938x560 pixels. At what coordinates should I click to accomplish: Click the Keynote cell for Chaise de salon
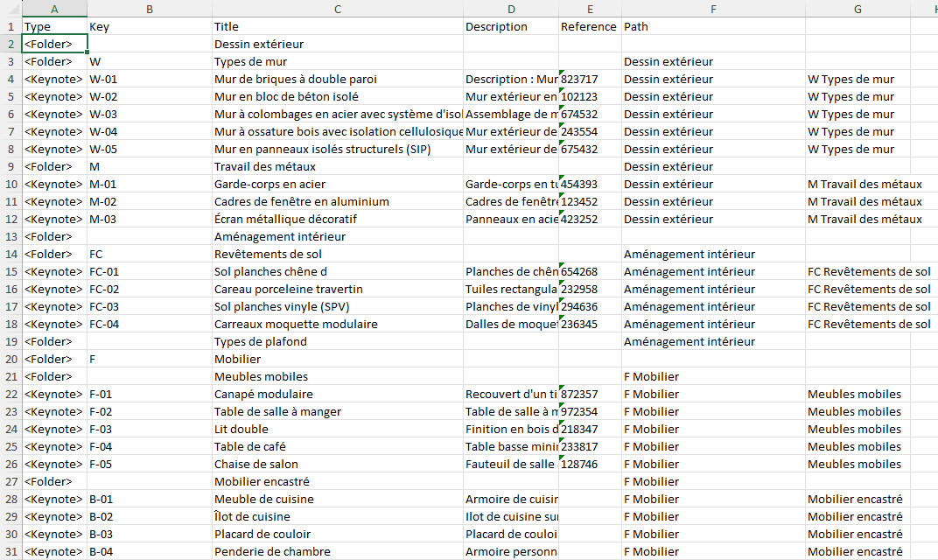coord(54,464)
